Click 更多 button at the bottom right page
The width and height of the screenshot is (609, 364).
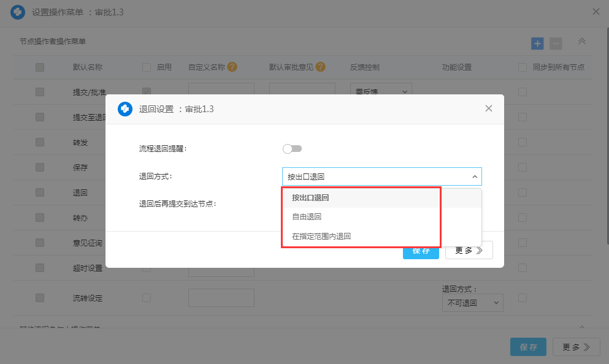tap(576, 347)
